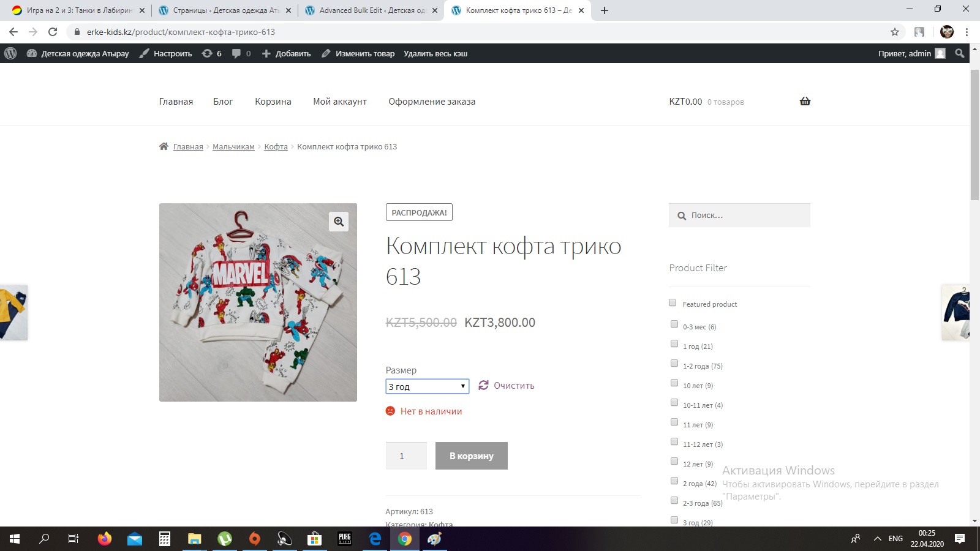The image size is (980, 551).
Task: Zoom the product image with magnifier icon
Action: [x=339, y=222]
